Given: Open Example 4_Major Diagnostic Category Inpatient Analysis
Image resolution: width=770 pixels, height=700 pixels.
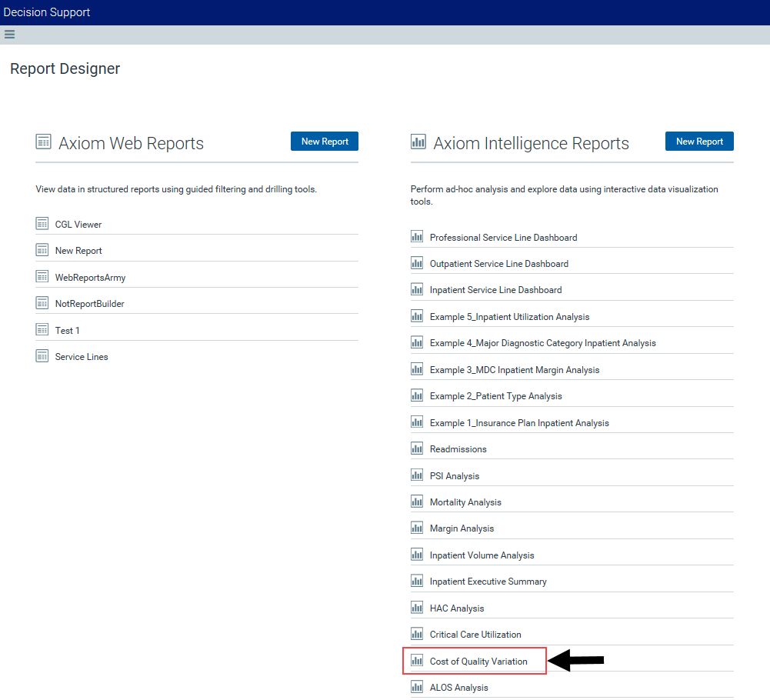Looking at the screenshot, I should (x=542, y=343).
